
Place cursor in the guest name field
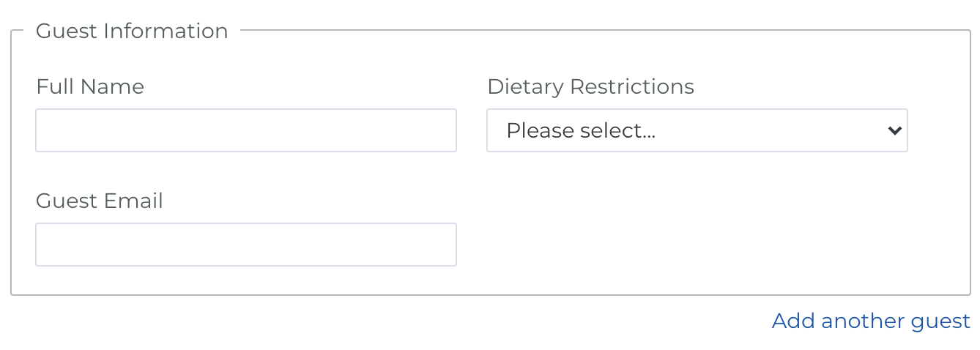(245, 130)
